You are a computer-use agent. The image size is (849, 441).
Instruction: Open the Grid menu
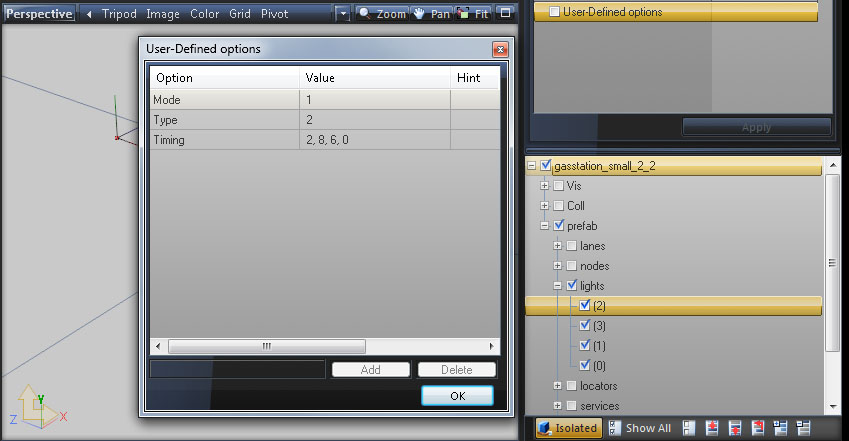[240, 15]
